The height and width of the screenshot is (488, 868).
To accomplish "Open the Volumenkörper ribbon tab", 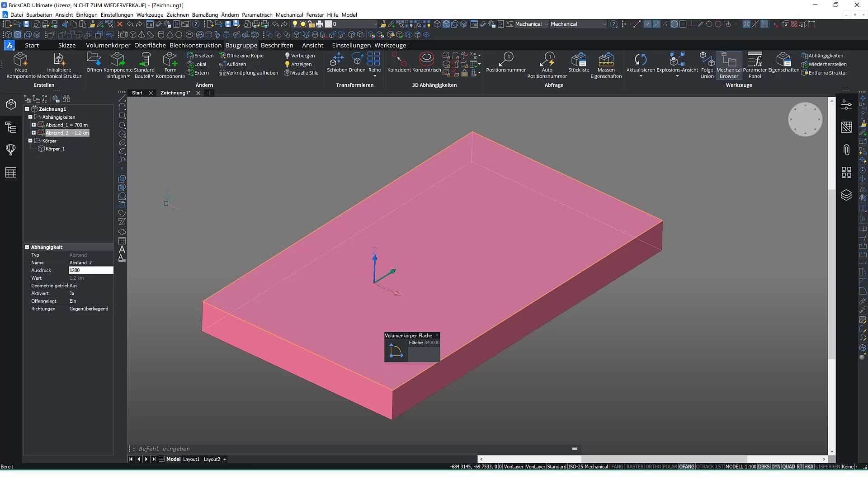I will click(108, 45).
